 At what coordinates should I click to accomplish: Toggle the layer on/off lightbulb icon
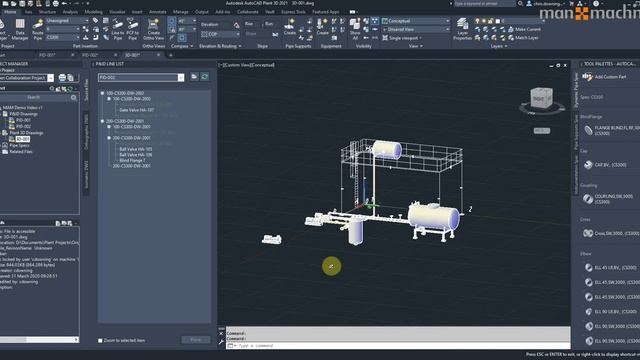(x=477, y=21)
